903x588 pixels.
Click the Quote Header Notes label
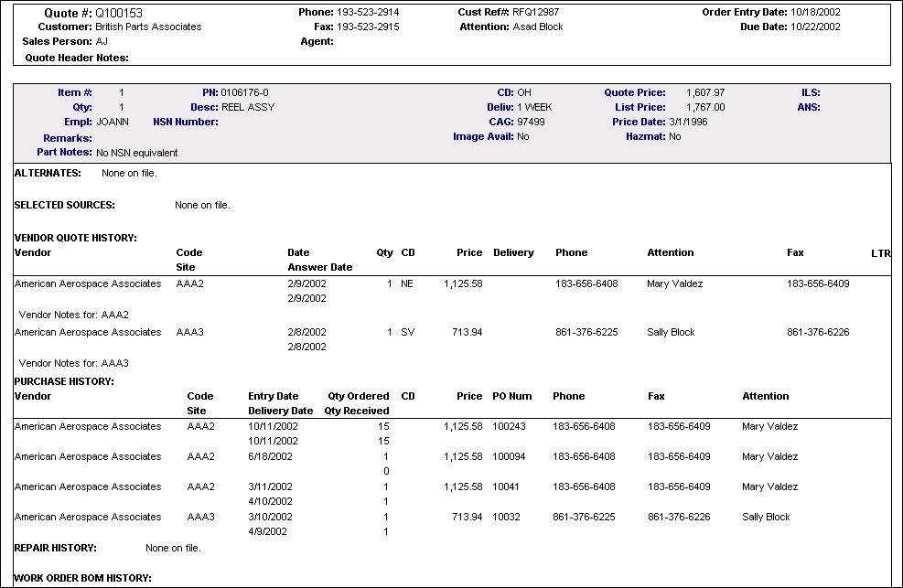point(76,58)
